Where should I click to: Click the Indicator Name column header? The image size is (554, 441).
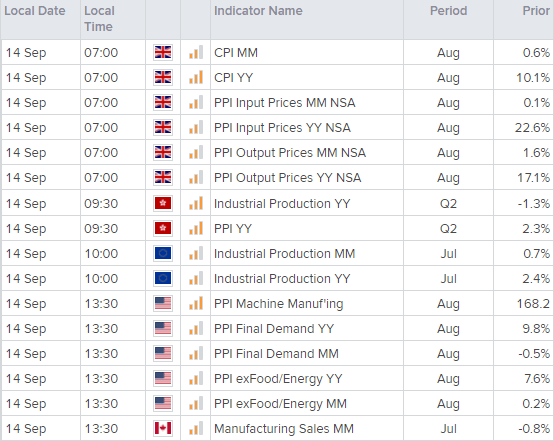tap(258, 11)
